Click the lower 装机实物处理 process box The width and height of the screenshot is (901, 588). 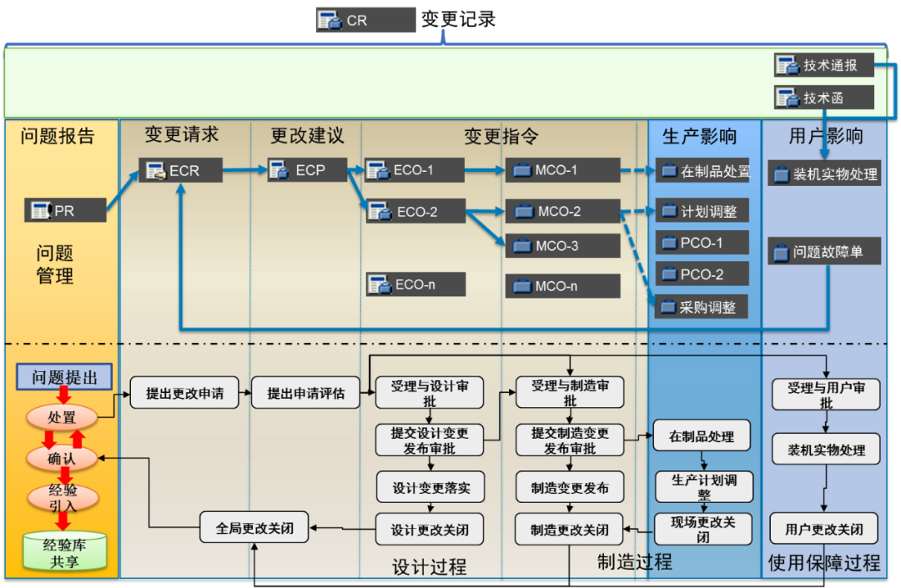coord(826,449)
